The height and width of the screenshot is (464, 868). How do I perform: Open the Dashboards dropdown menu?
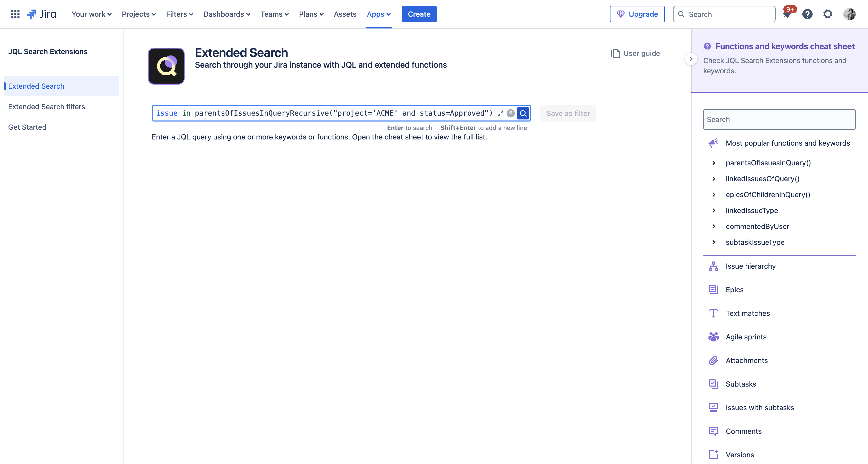pos(226,14)
